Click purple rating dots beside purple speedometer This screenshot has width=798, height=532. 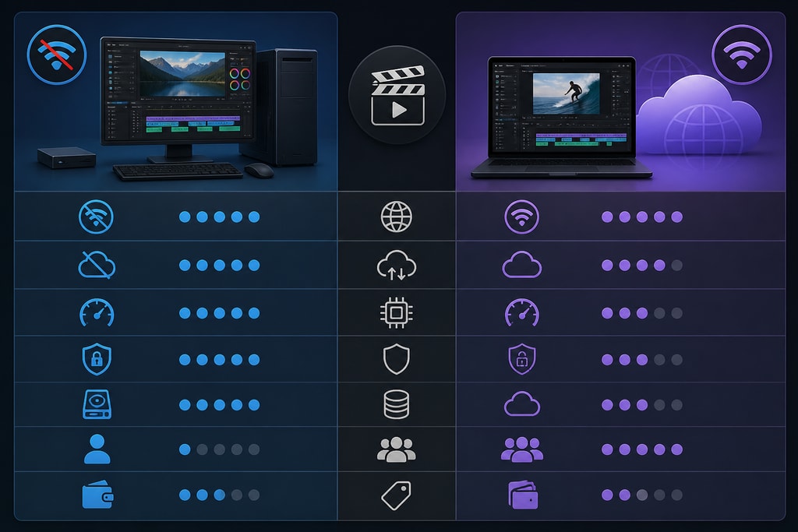pyautogui.click(x=642, y=313)
